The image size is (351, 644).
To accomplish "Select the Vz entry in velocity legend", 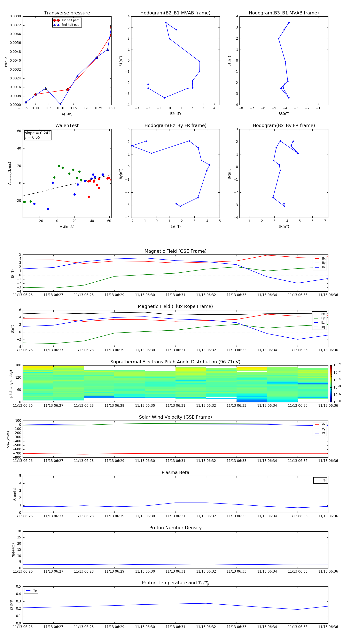I will 320,433.
